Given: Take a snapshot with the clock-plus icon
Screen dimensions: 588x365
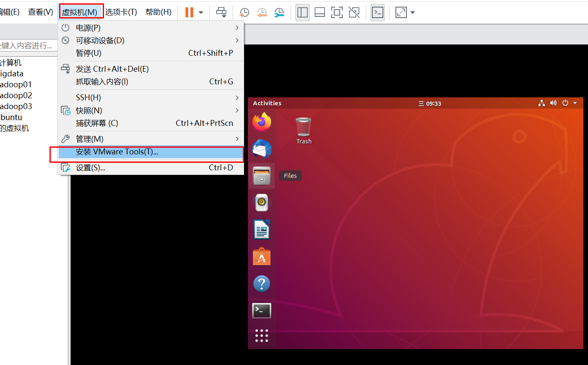Looking at the screenshot, I should [244, 13].
